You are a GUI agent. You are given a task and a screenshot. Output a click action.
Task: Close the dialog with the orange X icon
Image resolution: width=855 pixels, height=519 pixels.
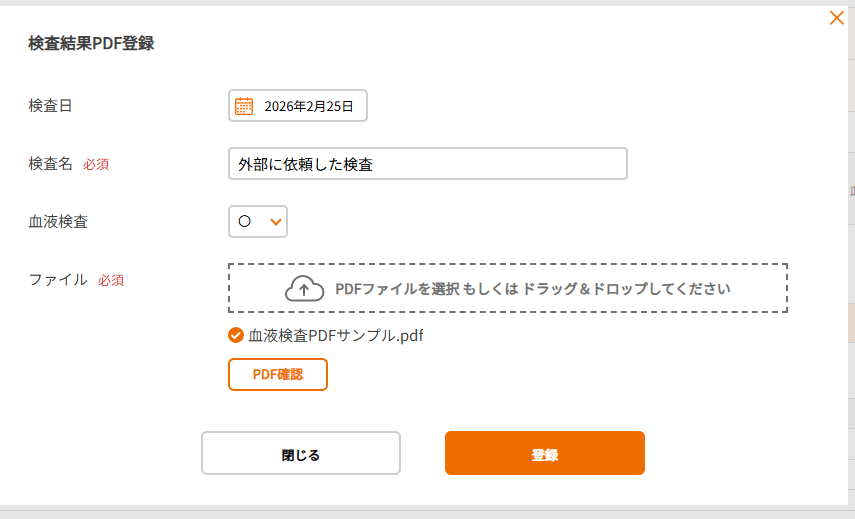click(x=837, y=17)
